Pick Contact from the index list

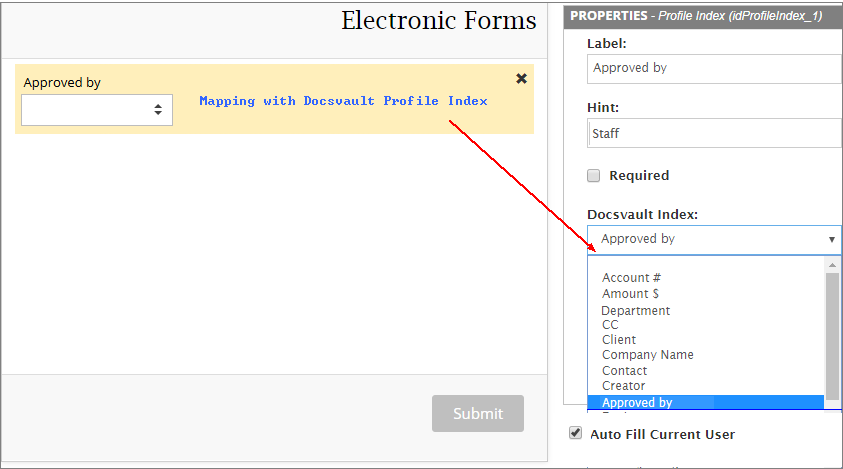[624, 371]
